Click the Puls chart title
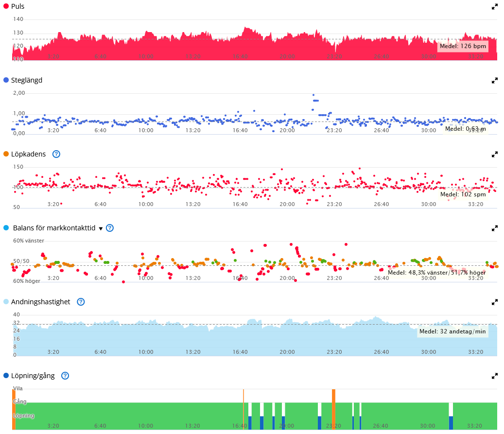504x434 pixels. pyautogui.click(x=17, y=6)
